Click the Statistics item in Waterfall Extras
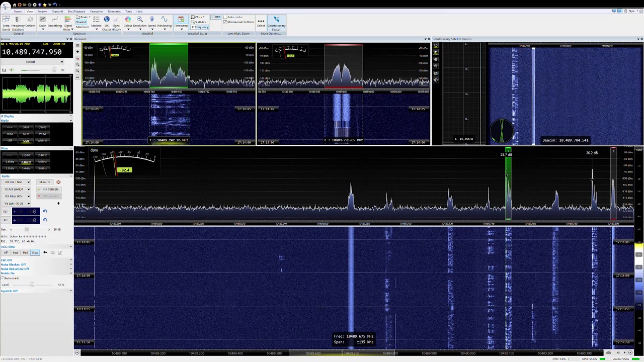This screenshot has height=362, width=644. pos(198,22)
